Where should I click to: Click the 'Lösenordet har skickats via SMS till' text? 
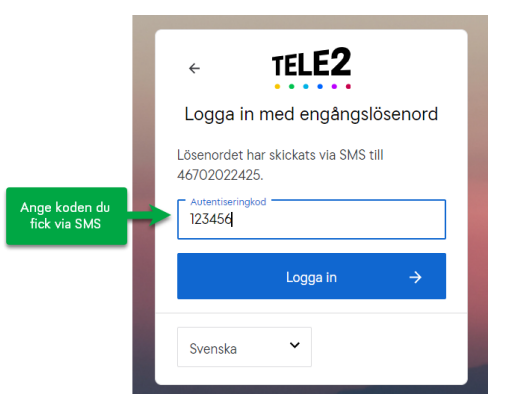280,155
